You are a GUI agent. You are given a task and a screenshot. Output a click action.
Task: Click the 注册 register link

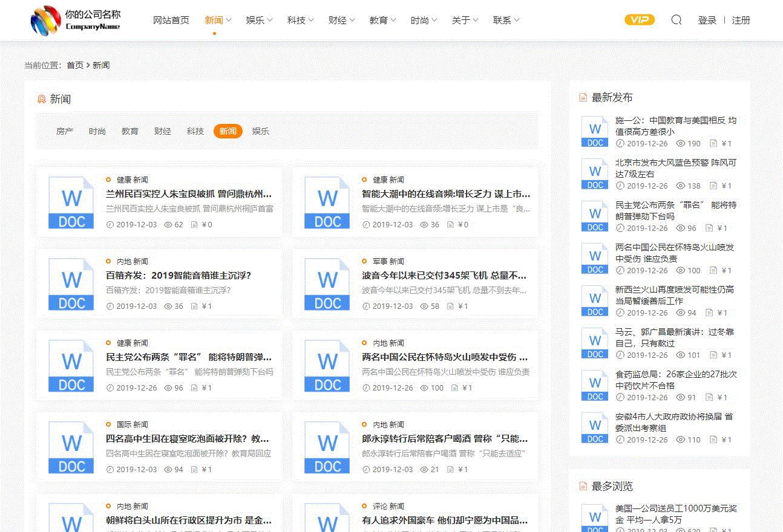click(741, 20)
